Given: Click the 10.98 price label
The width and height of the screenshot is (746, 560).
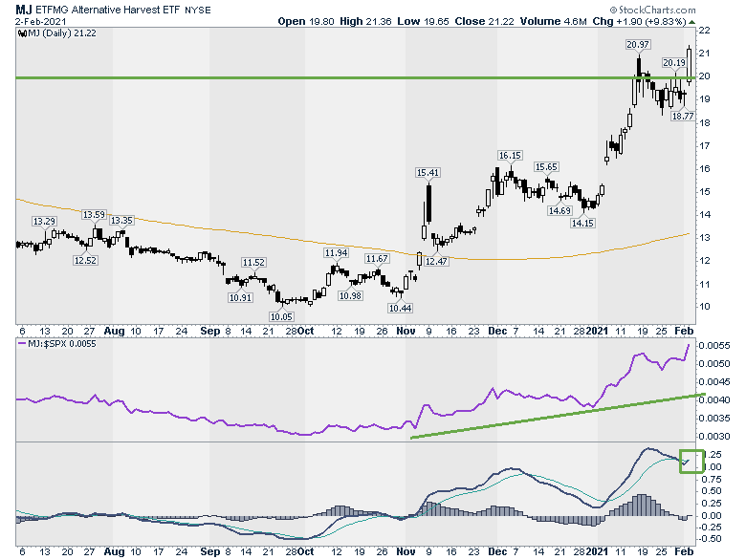Looking at the screenshot, I should (350, 295).
